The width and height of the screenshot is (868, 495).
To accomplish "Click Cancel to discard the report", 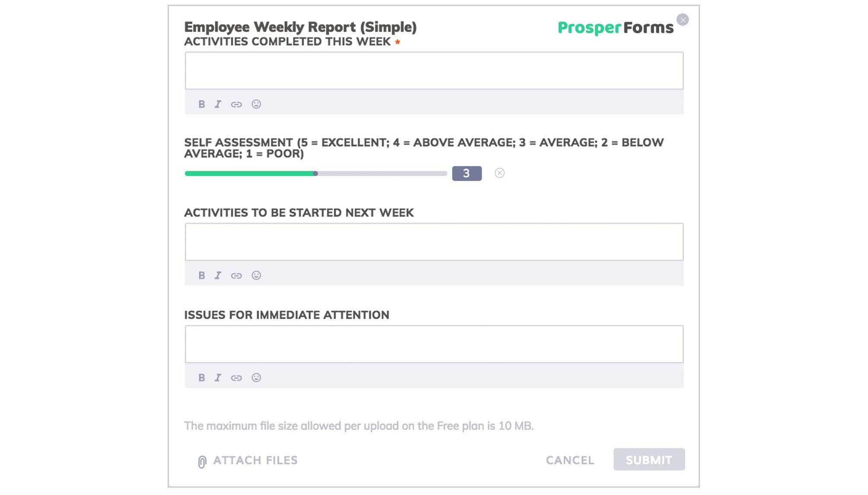I will 570,459.
